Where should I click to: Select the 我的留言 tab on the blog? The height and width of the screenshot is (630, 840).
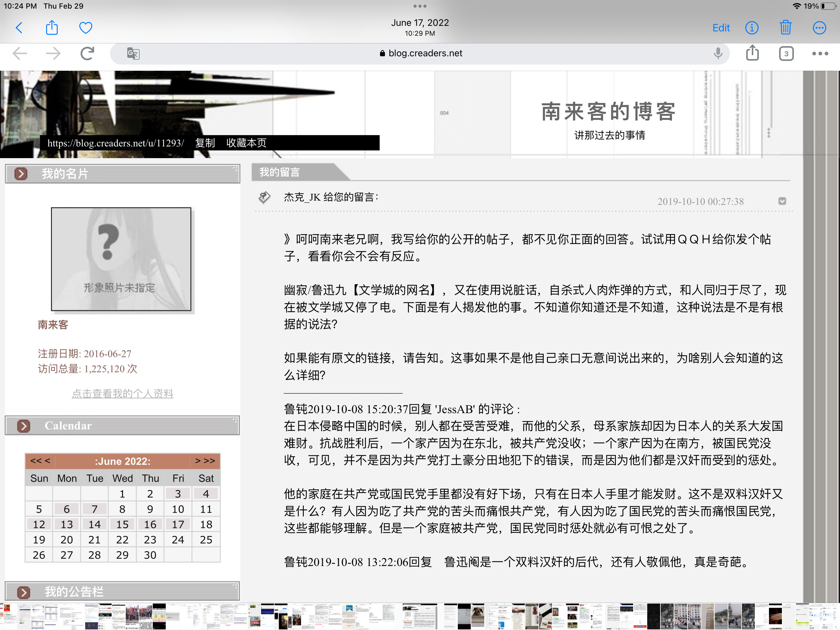[x=279, y=173]
